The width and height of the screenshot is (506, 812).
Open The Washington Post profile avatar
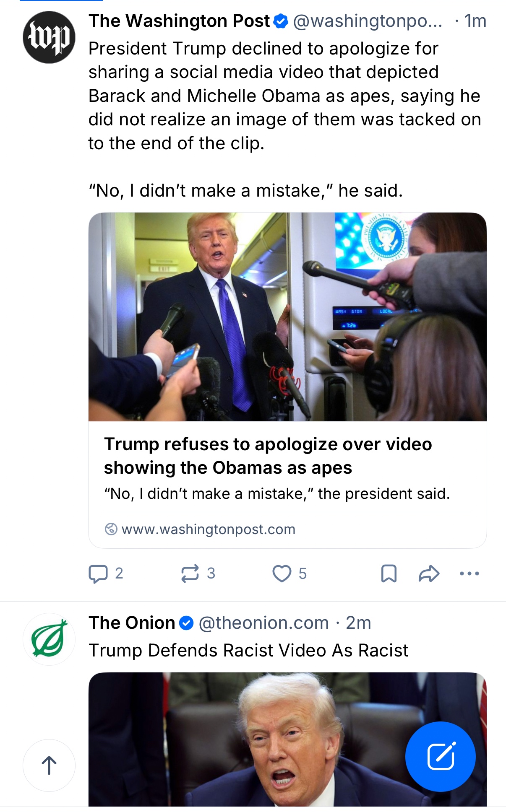[49, 37]
